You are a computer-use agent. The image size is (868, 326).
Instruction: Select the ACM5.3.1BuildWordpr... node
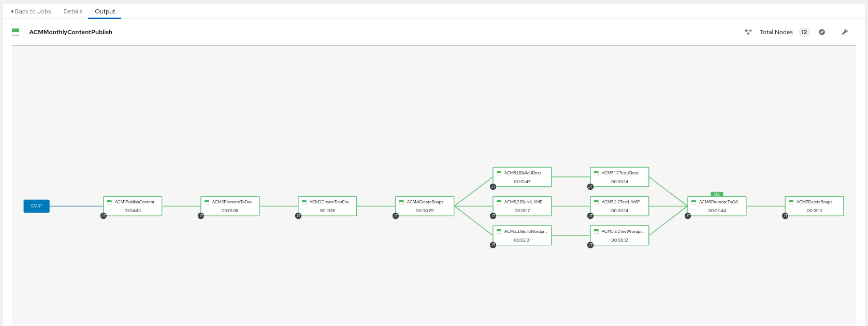[522, 235]
